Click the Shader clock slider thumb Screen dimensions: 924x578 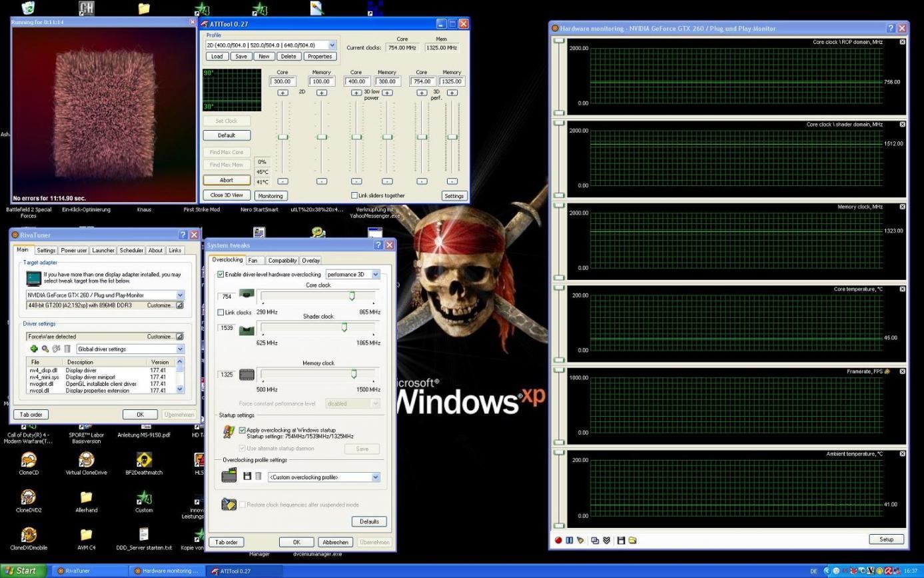[x=344, y=327]
